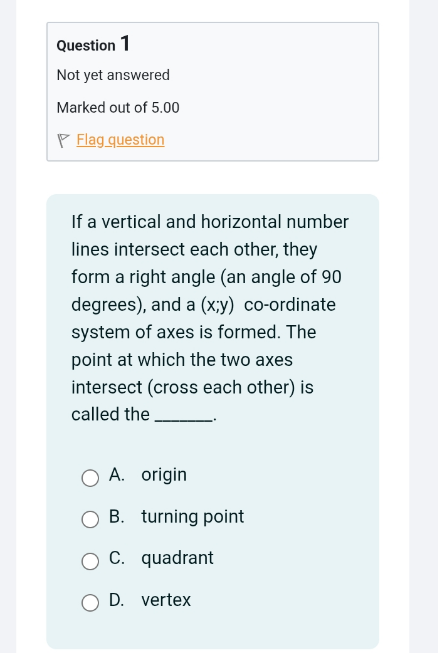Choose the answer text 'vertex'
This screenshot has height=653, width=438.
pos(166,600)
